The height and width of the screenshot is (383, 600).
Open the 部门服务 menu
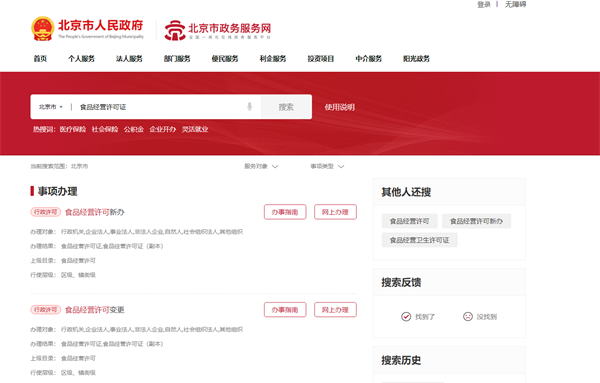pos(177,59)
